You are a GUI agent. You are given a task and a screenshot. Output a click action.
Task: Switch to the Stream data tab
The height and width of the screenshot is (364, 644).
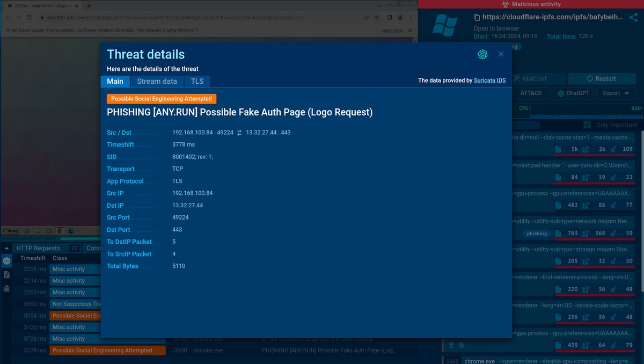(x=157, y=82)
